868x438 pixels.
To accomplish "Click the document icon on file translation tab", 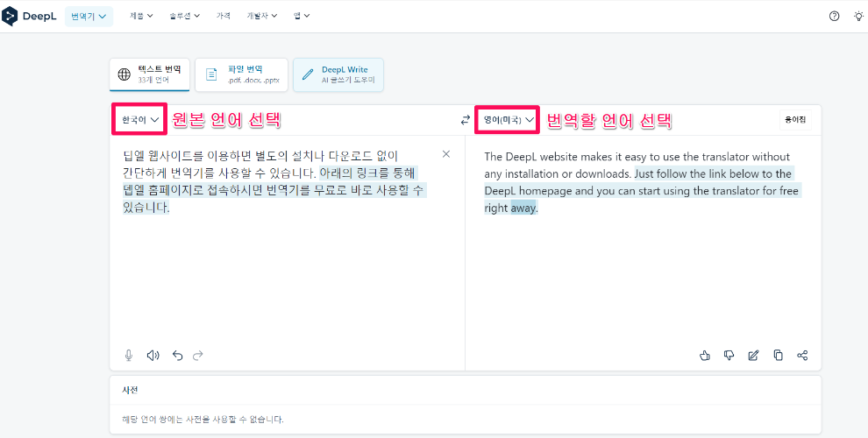I will point(211,74).
